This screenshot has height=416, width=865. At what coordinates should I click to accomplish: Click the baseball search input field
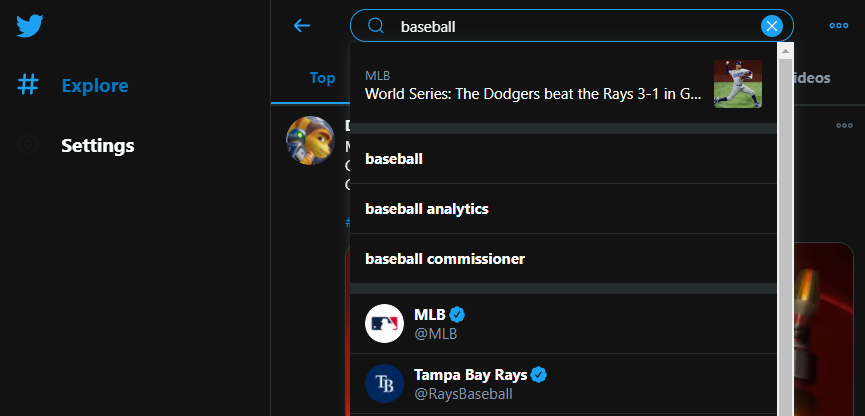coord(570,27)
